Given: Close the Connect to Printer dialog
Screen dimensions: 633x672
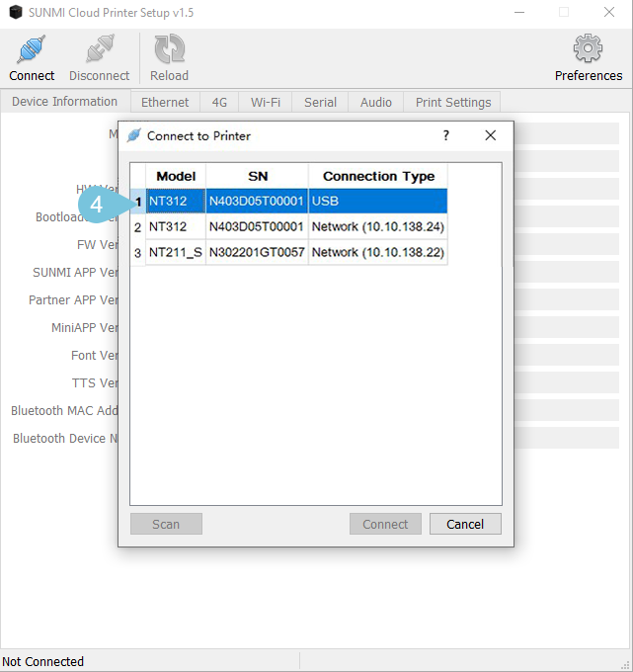Looking at the screenshot, I should 490,135.
